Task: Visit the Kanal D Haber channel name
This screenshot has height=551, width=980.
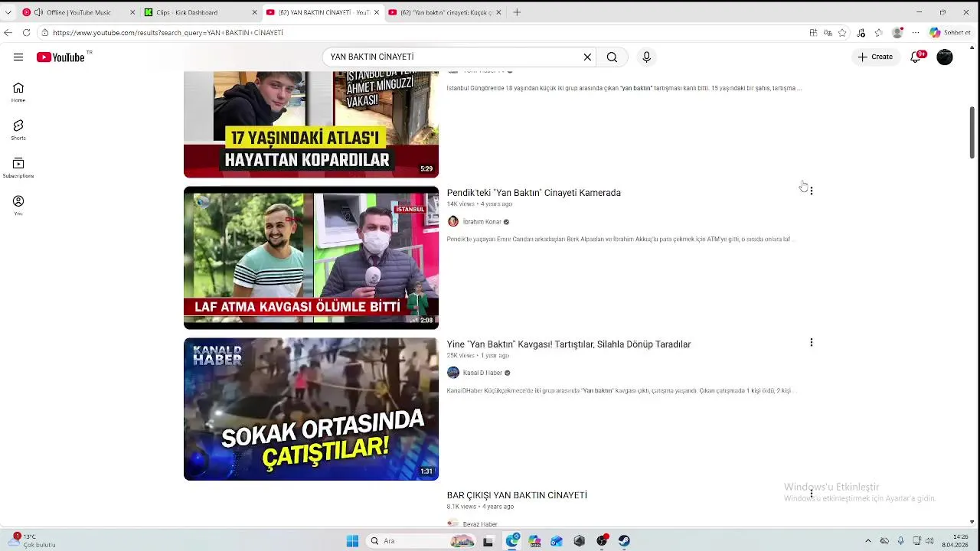Action: [482, 373]
